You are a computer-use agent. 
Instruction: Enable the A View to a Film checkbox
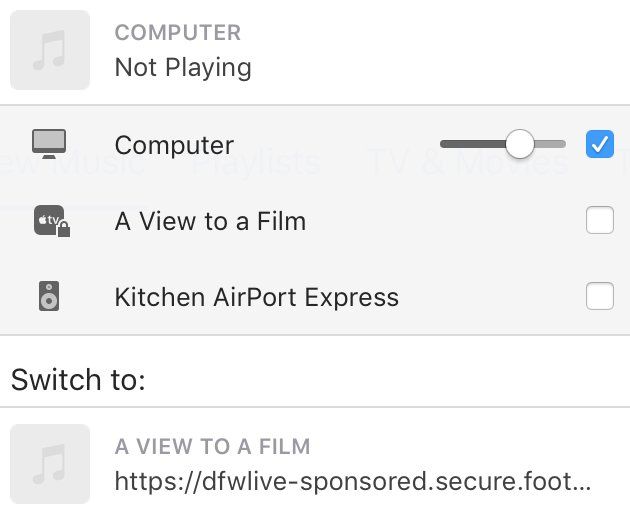click(x=599, y=220)
